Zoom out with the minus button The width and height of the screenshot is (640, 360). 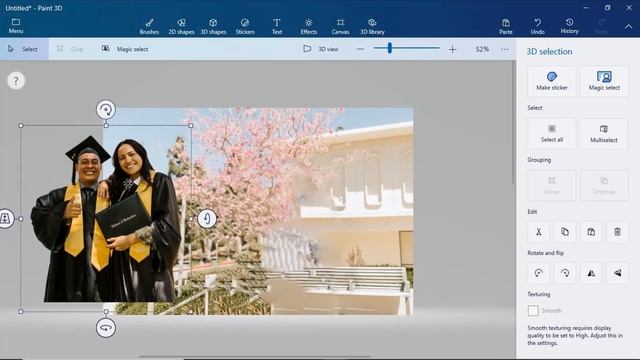pos(360,49)
